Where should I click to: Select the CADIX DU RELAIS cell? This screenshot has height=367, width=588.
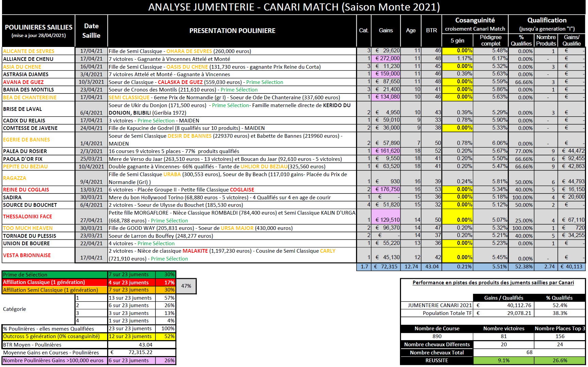[x=38, y=120]
